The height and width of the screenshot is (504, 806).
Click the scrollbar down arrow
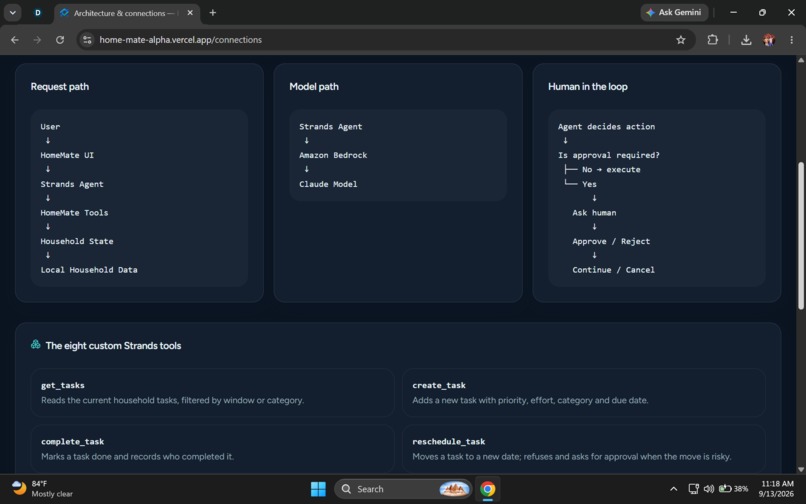click(x=800, y=469)
